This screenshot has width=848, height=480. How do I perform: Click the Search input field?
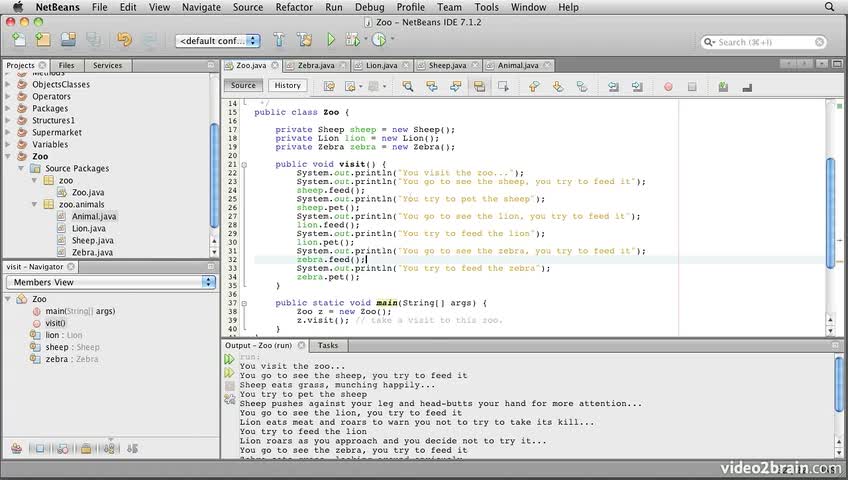pyautogui.click(x=765, y=42)
